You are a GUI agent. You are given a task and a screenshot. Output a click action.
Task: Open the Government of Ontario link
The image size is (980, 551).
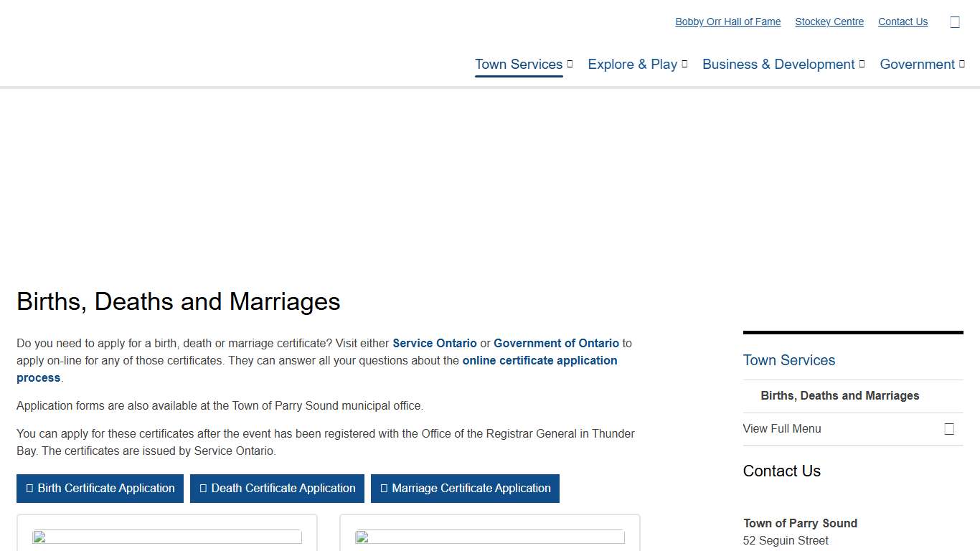(x=556, y=343)
